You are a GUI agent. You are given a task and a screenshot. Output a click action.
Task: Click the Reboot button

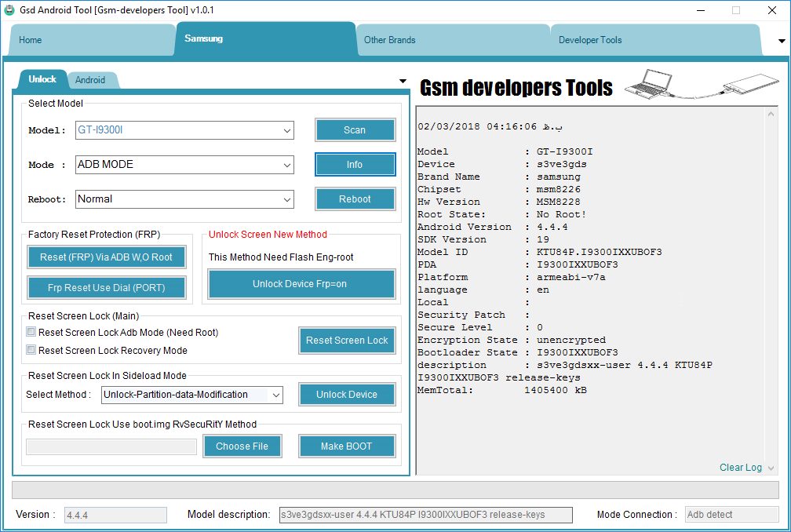pos(355,199)
